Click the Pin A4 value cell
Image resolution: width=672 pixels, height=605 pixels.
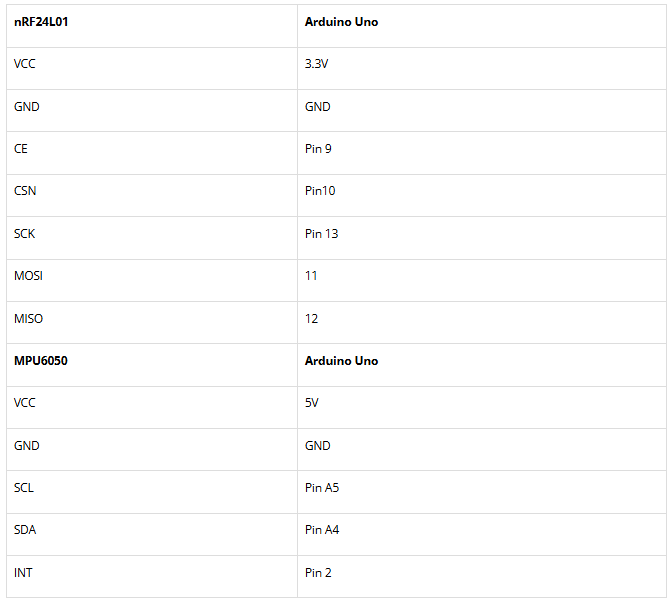click(x=322, y=530)
